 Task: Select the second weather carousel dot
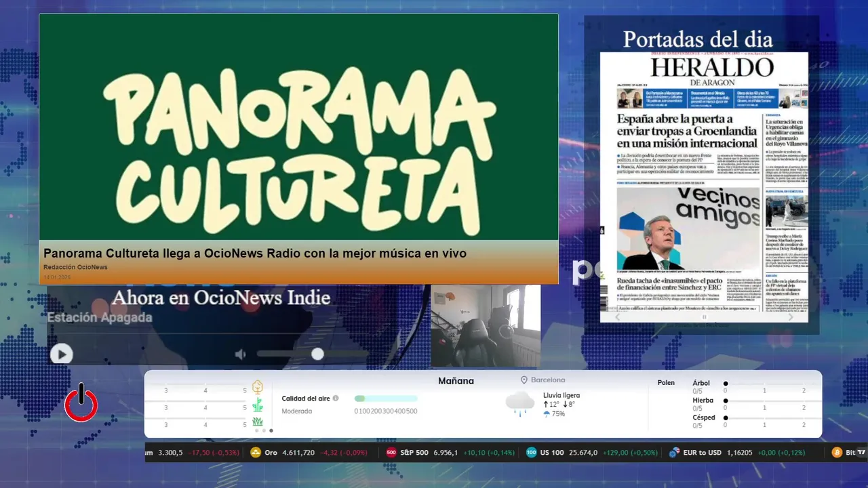(x=264, y=430)
